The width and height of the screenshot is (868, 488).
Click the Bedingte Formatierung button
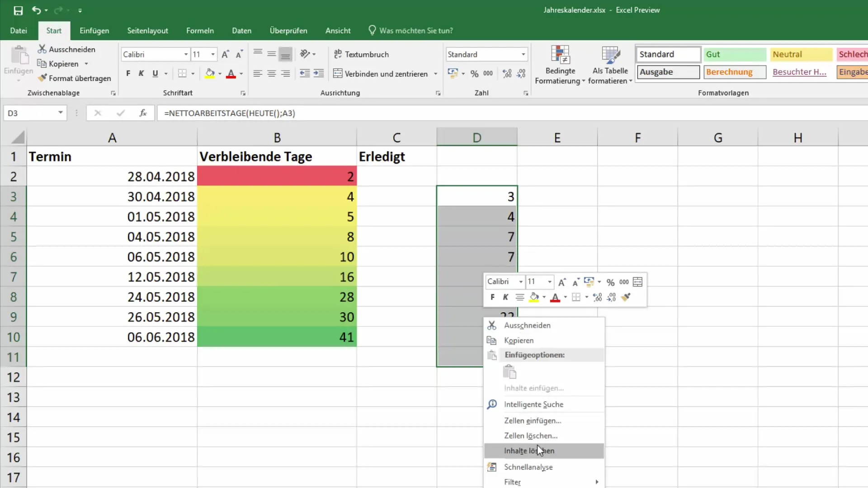[560, 65]
